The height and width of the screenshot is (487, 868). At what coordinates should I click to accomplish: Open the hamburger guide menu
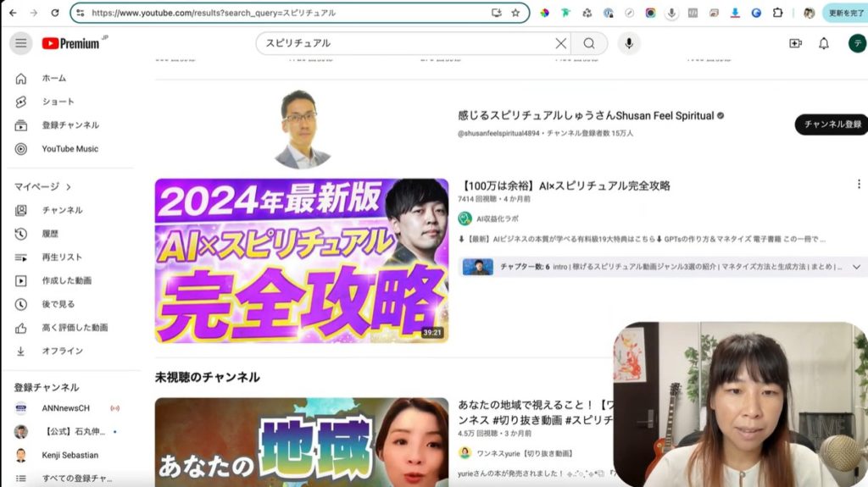point(21,43)
